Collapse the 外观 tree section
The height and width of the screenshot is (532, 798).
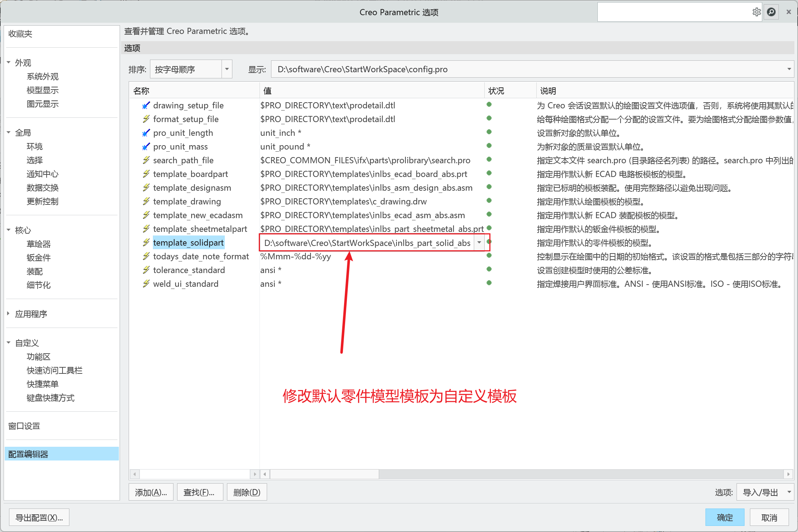9,62
